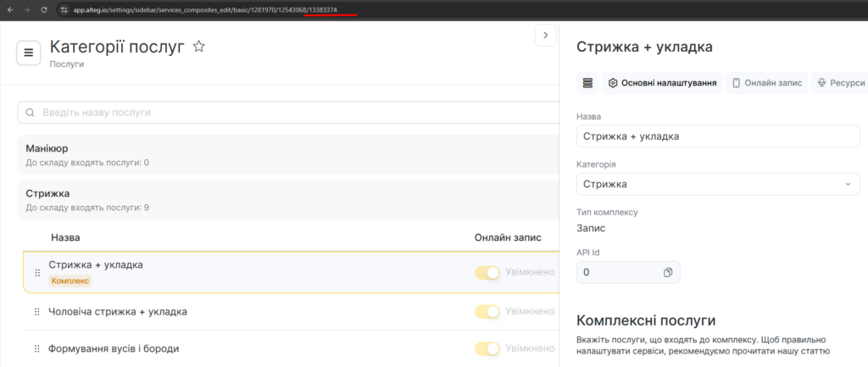The height and width of the screenshot is (367, 868).
Task: Collapse the Стрижка category group
Action: 288,199
